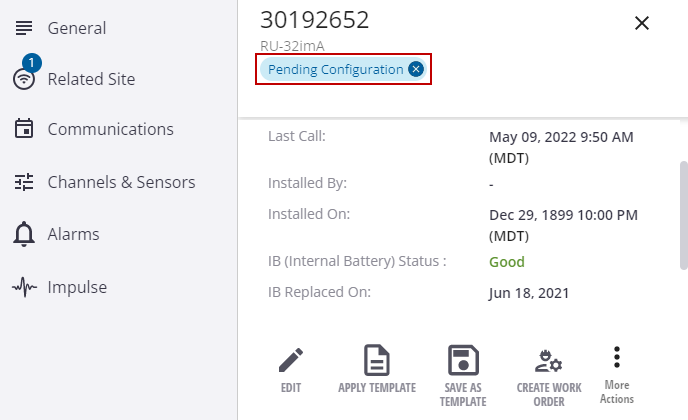
Task: Close the 30192652 device panel
Action: pos(642,23)
